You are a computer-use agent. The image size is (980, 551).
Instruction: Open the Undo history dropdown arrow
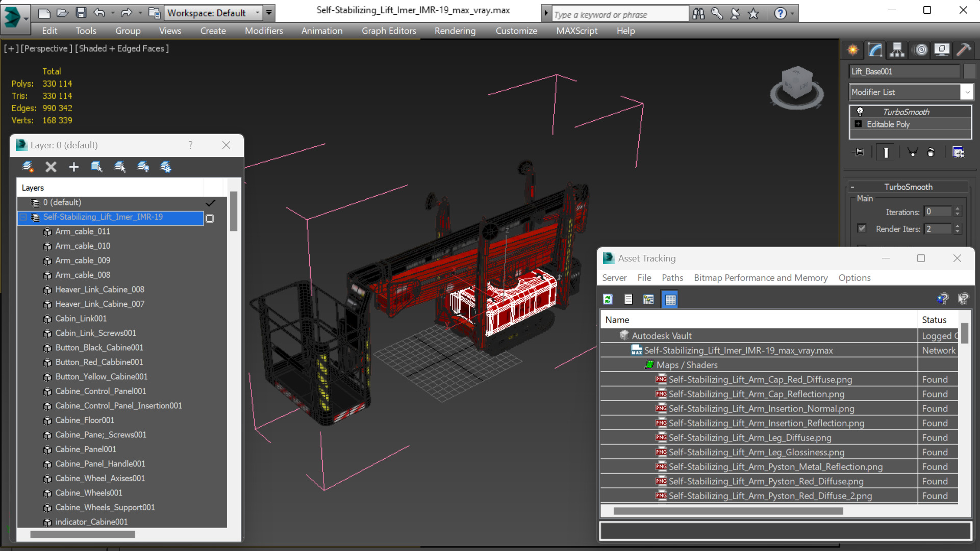point(112,13)
